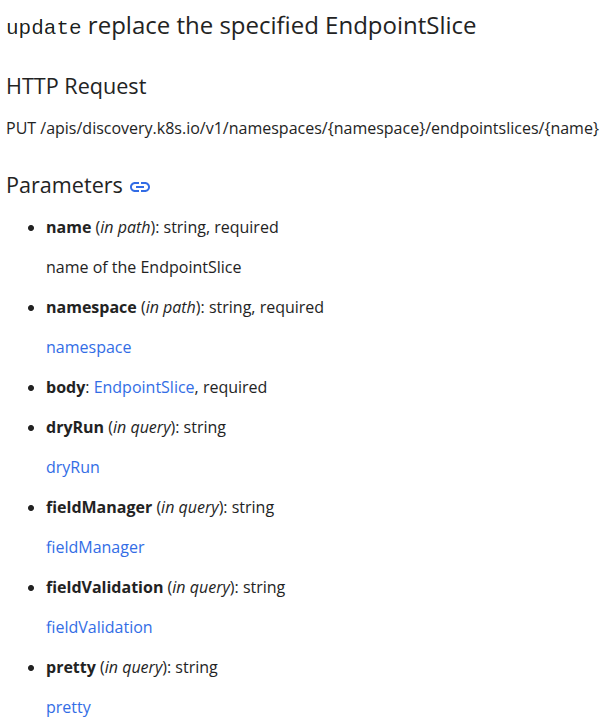Click the bold 'fieldValidation' parameter label
The width and height of the screenshot is (600, 728).
click(x=104, y=587)
